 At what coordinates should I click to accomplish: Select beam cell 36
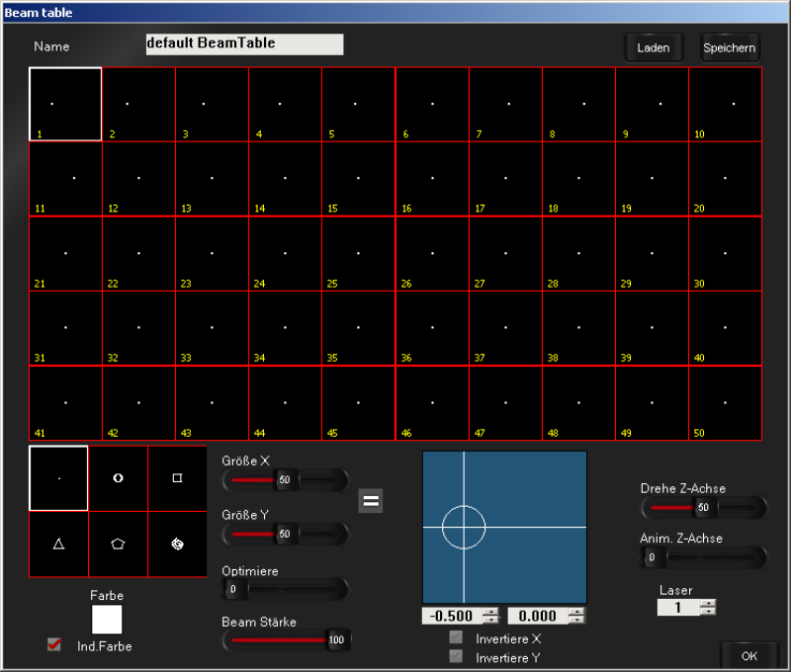432,328
